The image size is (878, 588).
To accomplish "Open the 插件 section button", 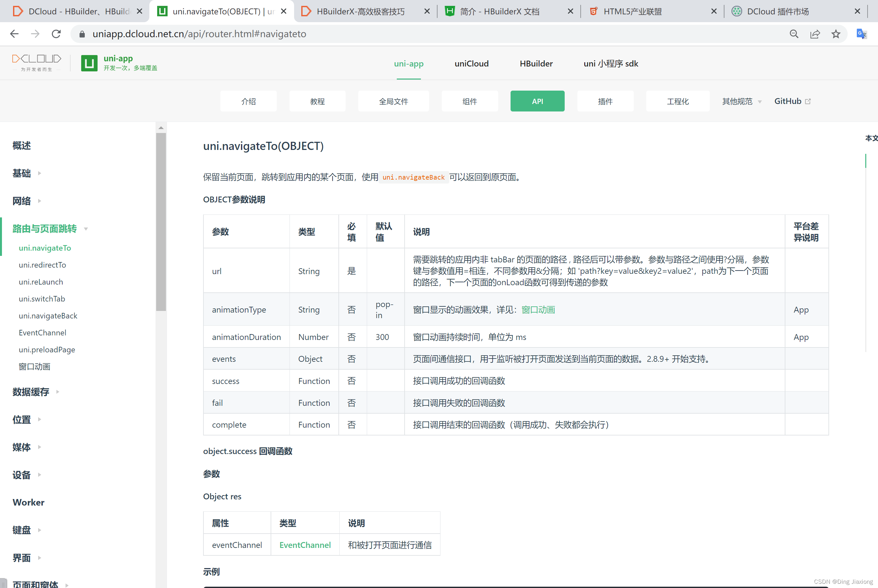I will coord(605,101).
